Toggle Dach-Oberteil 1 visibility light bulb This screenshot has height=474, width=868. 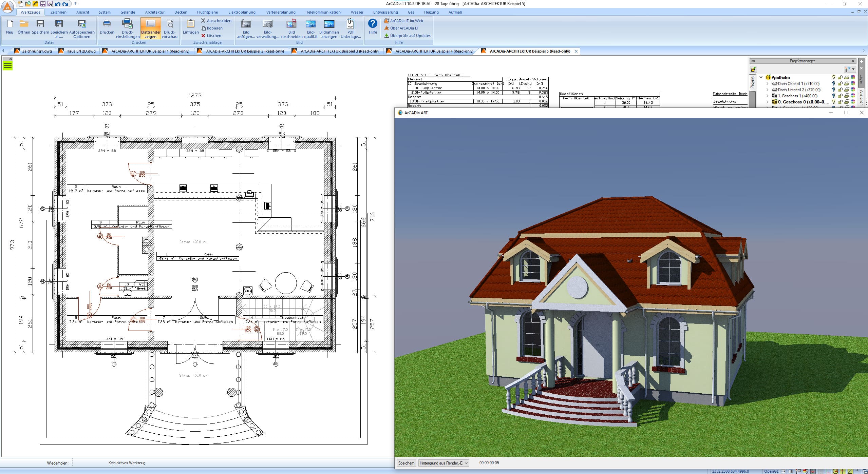[x=834, y=84]
